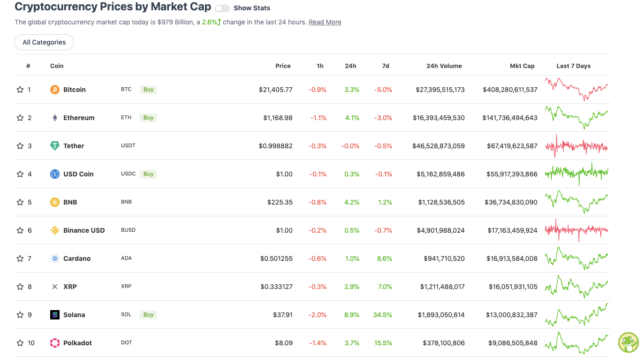Open Bitcoin's 7-day sparkline chart
This screenshot has width=644, height=357.
pos(576,89)
